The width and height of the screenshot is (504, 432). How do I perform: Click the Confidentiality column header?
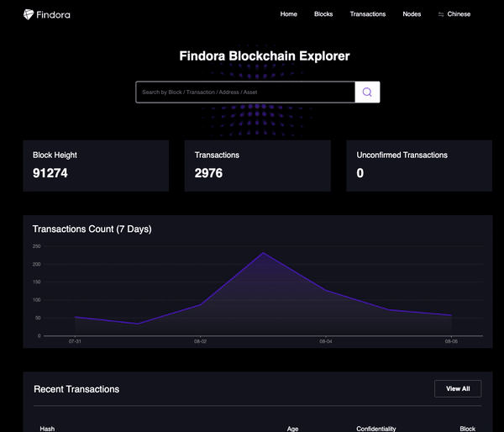(x=376, y=429)
